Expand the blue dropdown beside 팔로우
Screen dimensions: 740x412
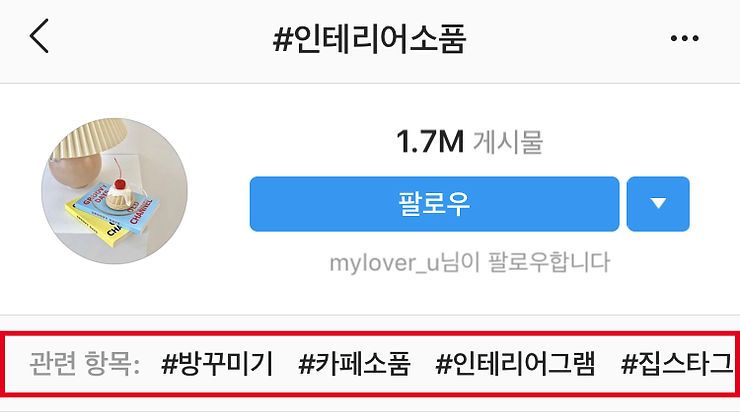[658, 204]
